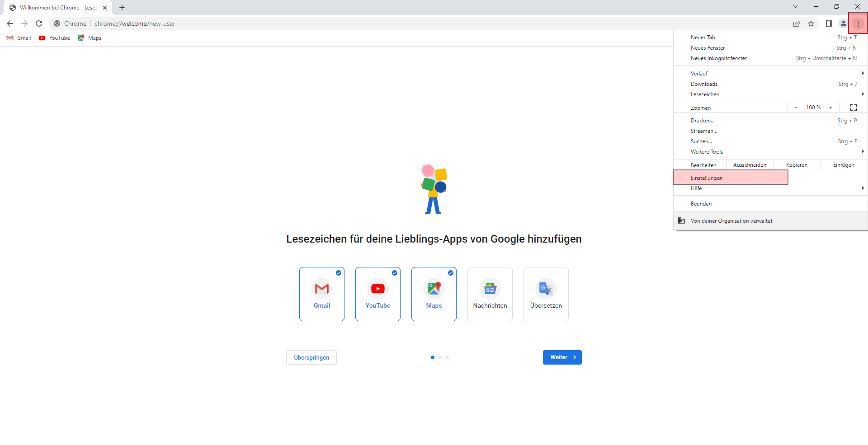This screenshot has height=445, width=868.
Task: Bookmark this page with the star icon
Action: coord(811,23)
